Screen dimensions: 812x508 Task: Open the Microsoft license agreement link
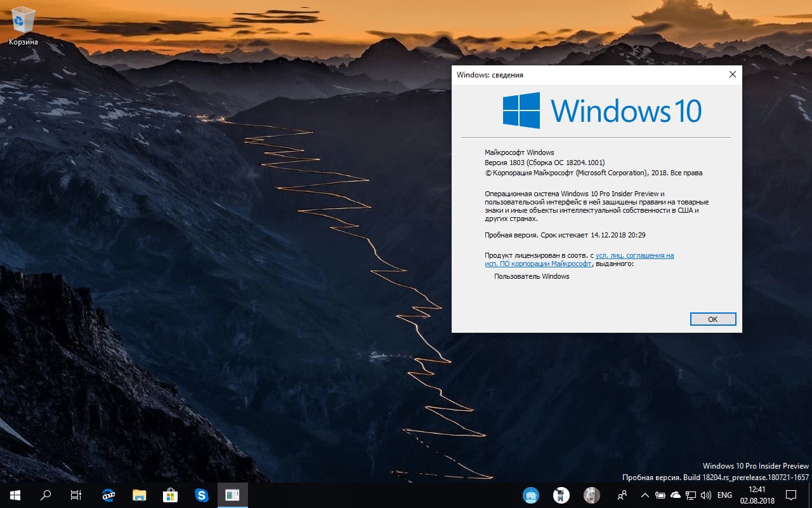[634, 255]
